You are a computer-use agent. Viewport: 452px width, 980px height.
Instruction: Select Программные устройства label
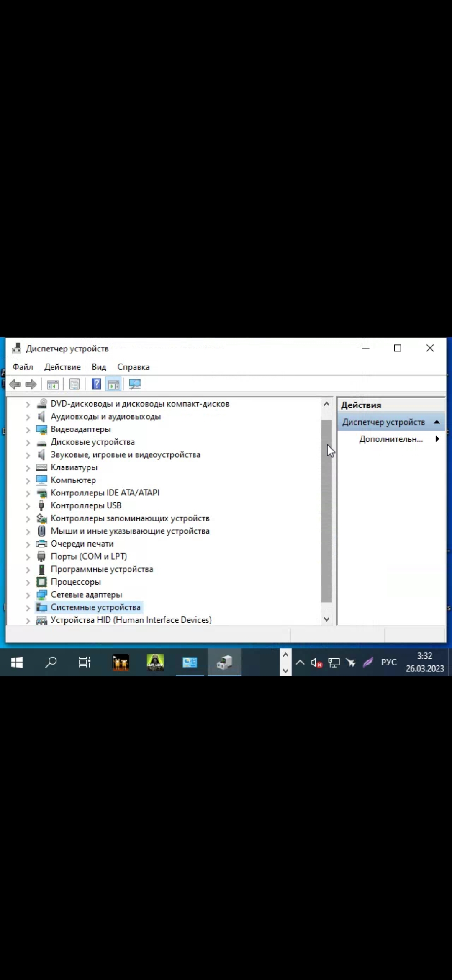(102, 569)
